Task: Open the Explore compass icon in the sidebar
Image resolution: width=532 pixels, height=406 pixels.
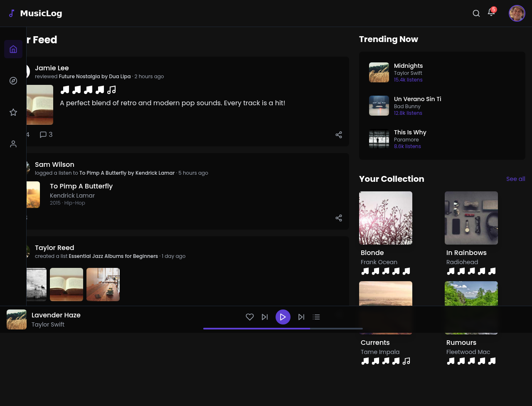Action: 13,81
